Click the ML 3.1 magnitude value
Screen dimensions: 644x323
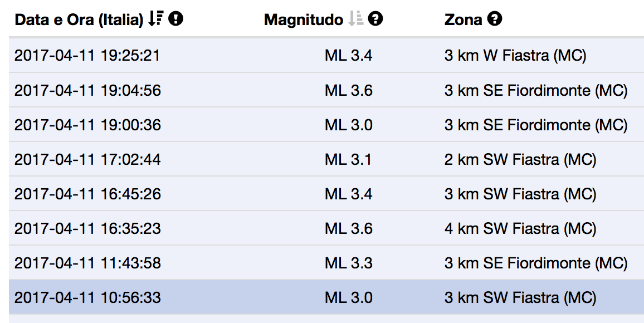[x=348, y=159]
